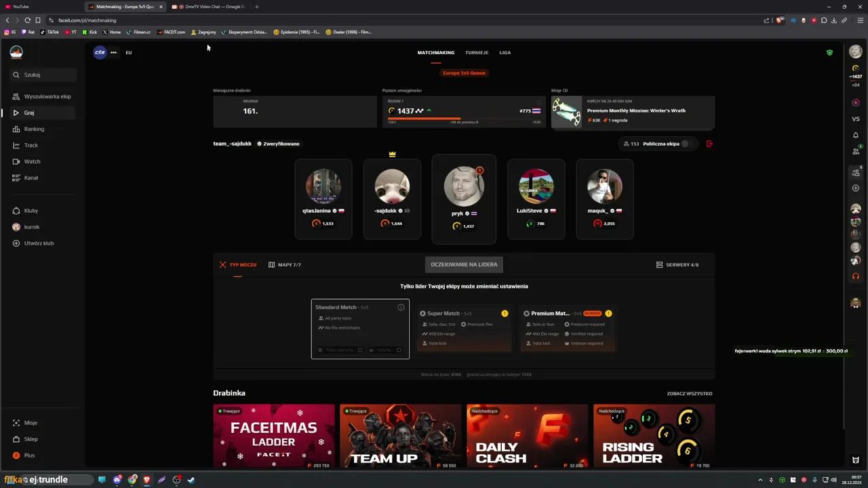Switch to TURNIEJE tab
This screenshot has height=488, width=868.
477,52
